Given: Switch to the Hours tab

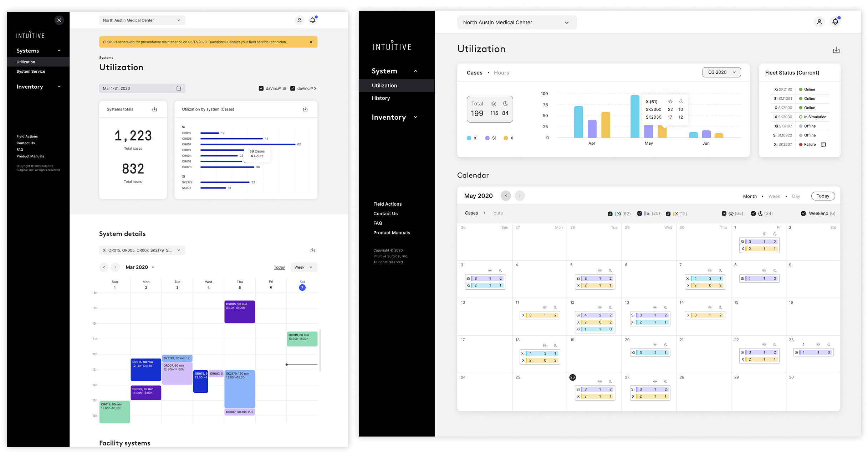Looking at the screenshot, I should pyautogui.click(x=501, y=72).
